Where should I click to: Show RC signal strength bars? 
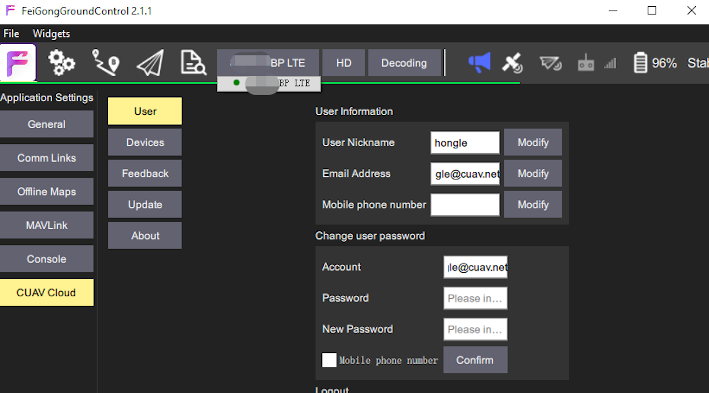[x=610, y=63]
